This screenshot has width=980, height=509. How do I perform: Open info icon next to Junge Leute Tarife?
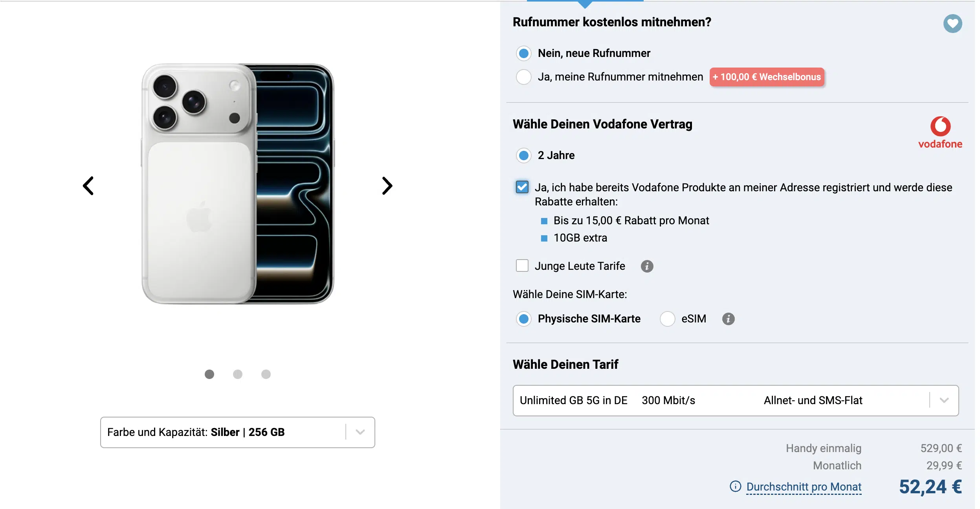[647, 266]
